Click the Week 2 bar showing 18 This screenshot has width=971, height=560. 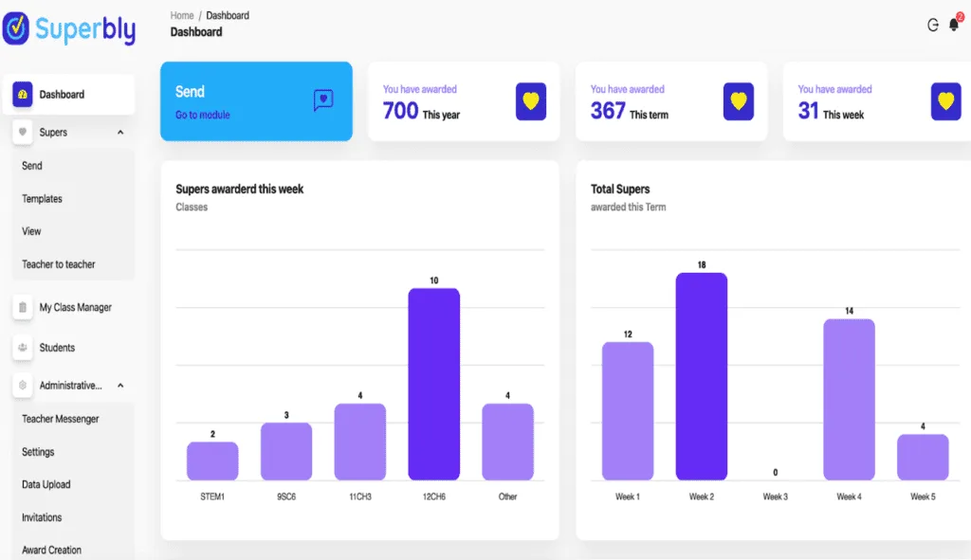pos(701,376)
